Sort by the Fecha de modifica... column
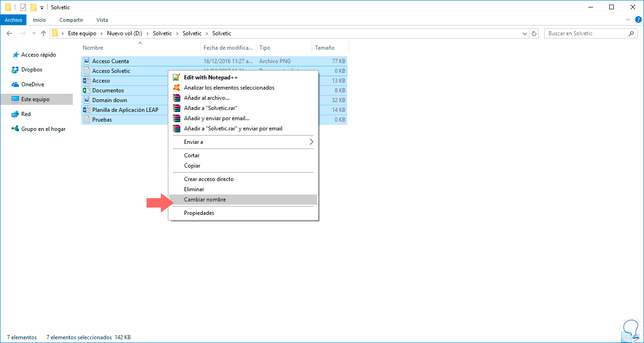This screenshot has height=343, width=644. click(229, 48)
